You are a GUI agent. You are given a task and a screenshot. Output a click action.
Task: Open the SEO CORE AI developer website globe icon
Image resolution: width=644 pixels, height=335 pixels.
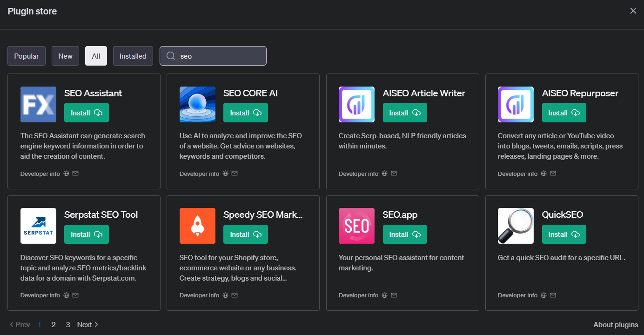point(226,174)
